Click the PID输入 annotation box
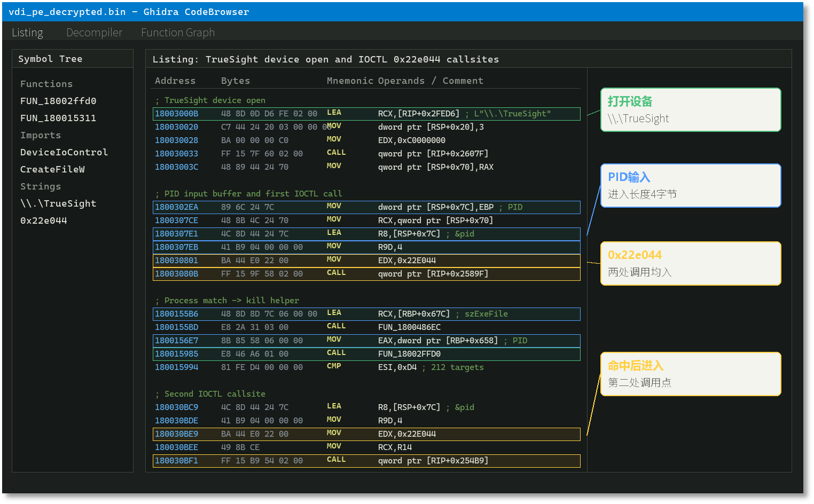Viewport: 814px width, 504px height. point(691,185)
